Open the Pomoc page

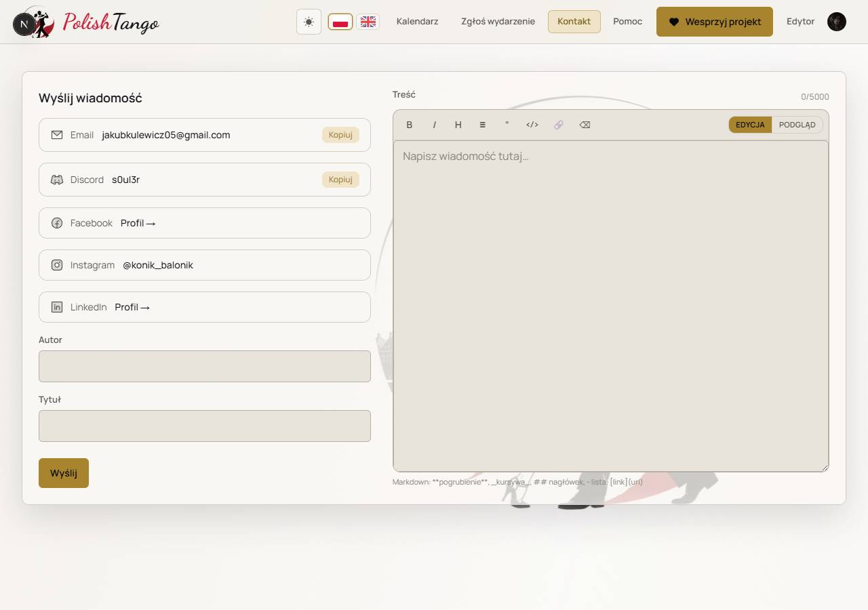click(627, 22)
